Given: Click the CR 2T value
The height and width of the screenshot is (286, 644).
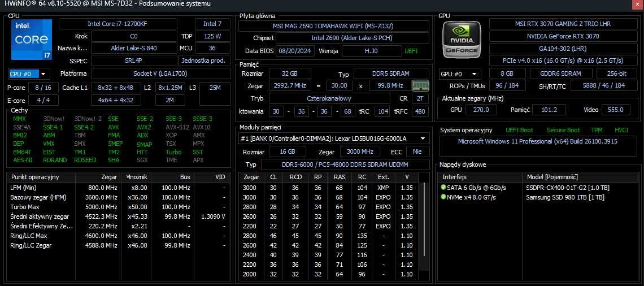Looking at the screenshot, I should click(420, 98).
